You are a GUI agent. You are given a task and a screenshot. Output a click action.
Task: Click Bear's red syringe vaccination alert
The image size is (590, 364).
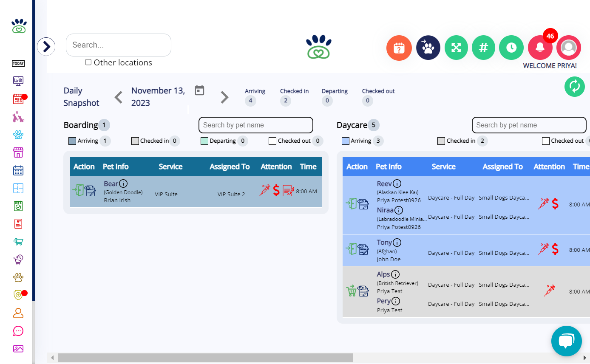point(265,190)
